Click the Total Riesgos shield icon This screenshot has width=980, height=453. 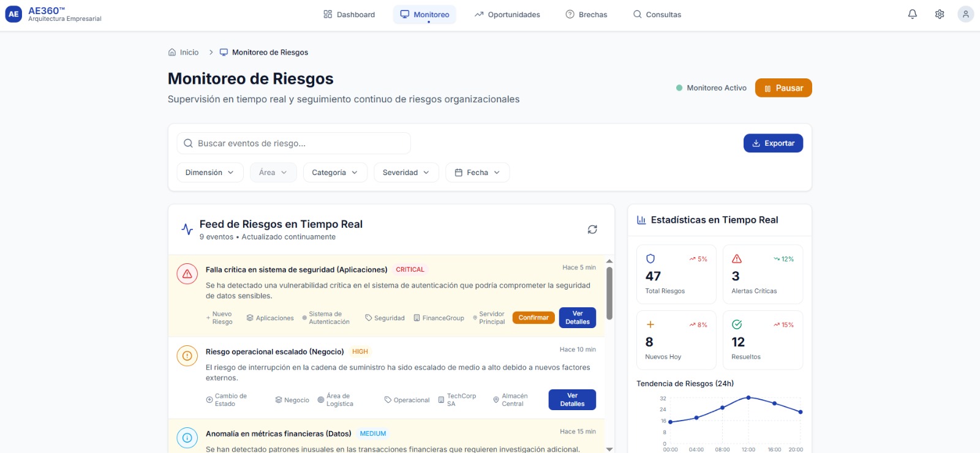650,259
